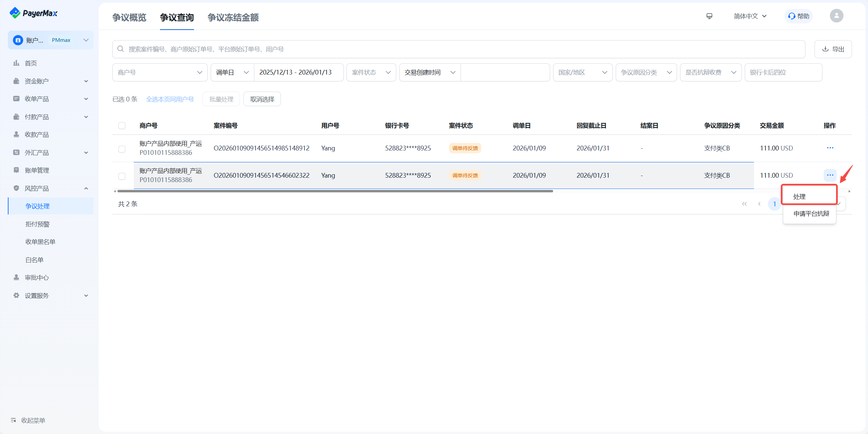This screenshot has height=434, width=868.
Task: Switch to the 争议概览 tab
Action: click(129, 17)
